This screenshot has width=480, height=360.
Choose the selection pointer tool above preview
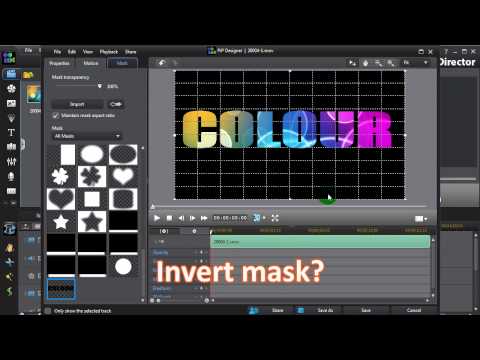click(x=352, y=63)
